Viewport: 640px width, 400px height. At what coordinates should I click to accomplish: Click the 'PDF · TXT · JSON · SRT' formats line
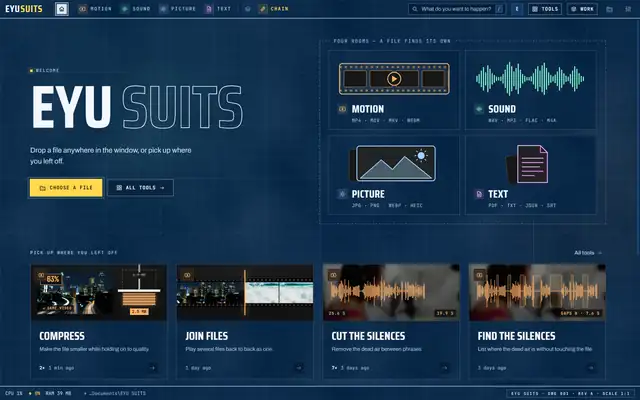point(522,205)
